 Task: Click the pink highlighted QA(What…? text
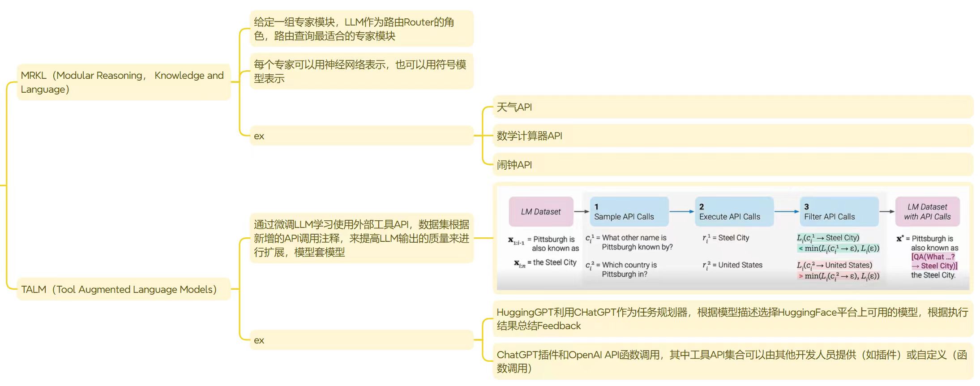point(933,257)
